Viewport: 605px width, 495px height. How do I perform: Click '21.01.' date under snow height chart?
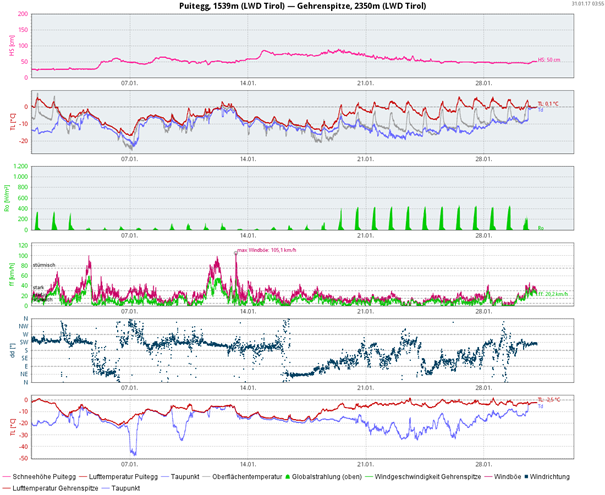pos(365,83)
